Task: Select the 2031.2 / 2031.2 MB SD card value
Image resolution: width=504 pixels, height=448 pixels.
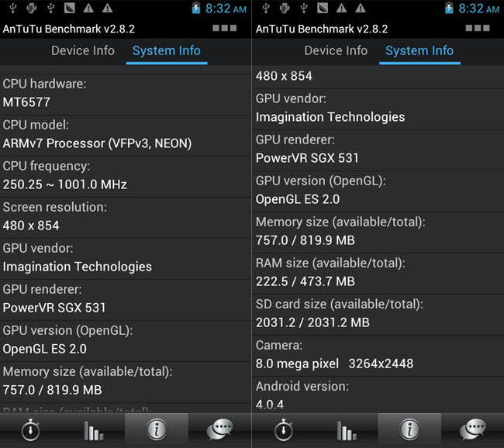Action: (312, 323)
